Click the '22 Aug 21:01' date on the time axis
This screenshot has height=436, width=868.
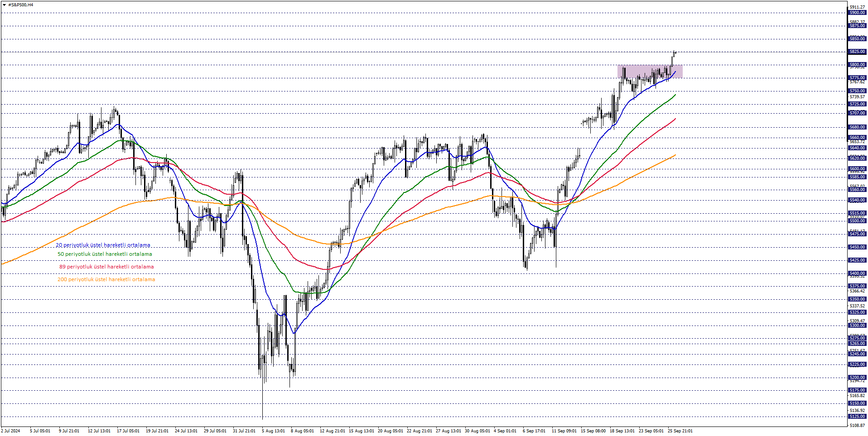419,431
